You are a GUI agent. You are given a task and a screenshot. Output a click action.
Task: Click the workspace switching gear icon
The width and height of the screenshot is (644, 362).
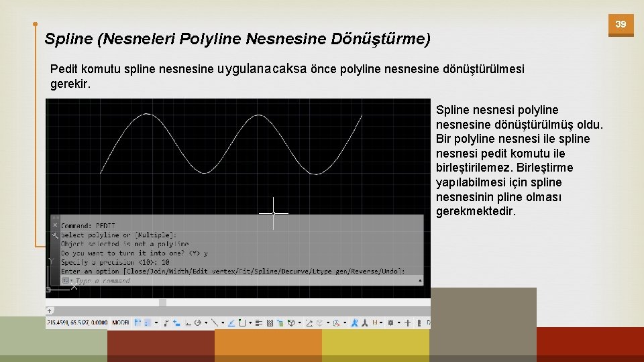click(390, 323)
